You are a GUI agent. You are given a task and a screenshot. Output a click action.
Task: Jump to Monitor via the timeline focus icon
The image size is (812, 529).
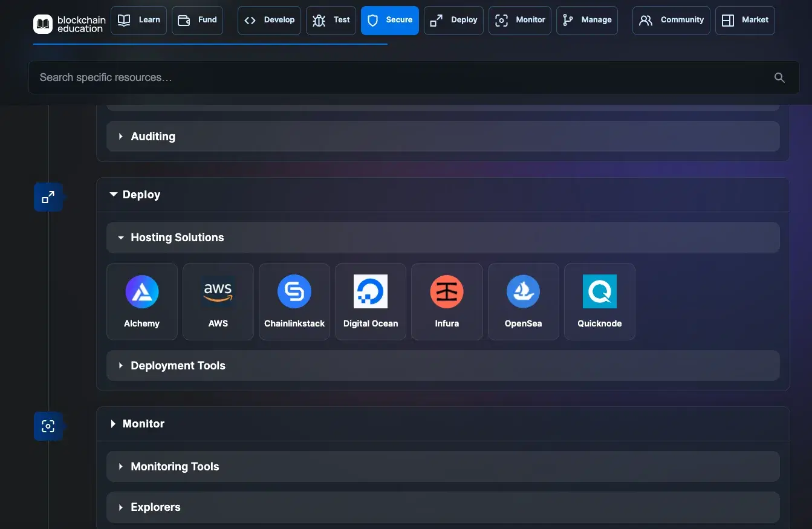click(48, 426)
